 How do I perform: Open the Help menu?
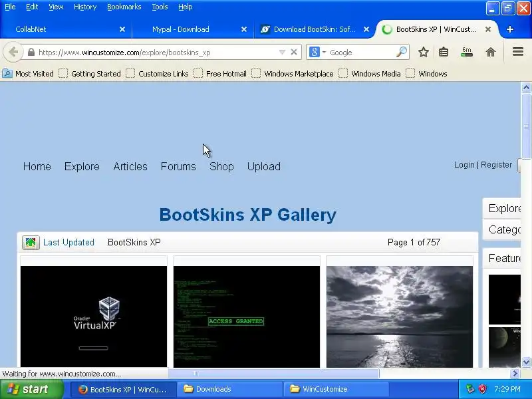186,7
